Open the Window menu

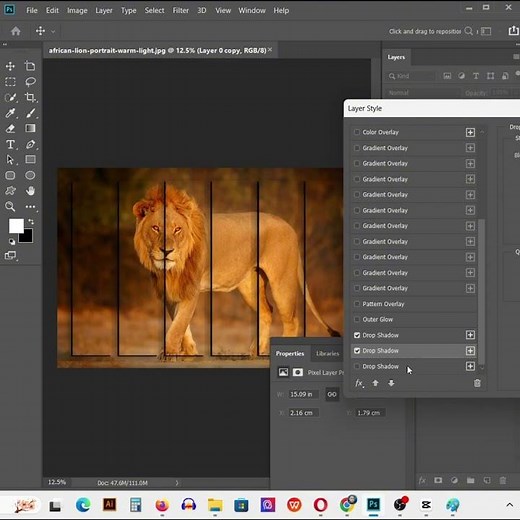252,10
